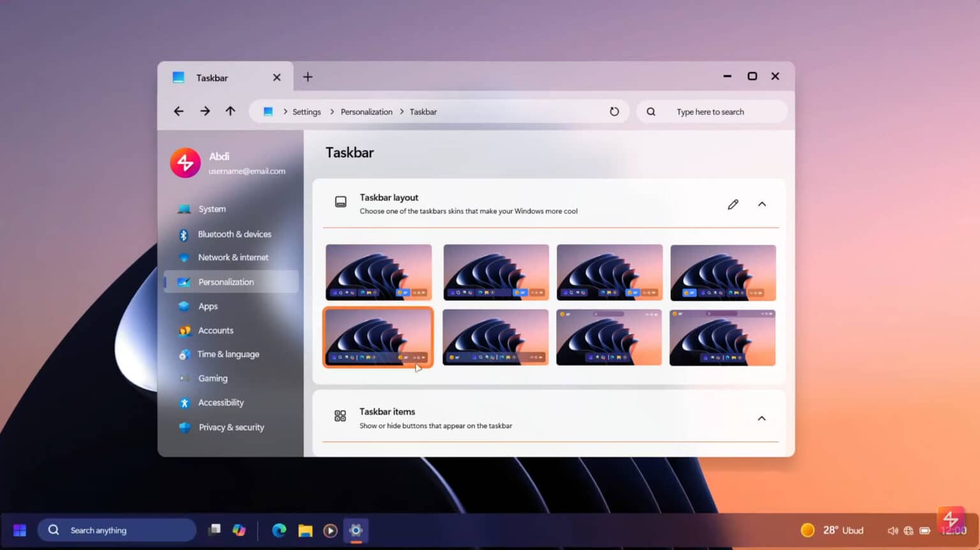980x550 pixels.
Task: Click the network globe icon in tray
Action: click(x=908, y=530)
